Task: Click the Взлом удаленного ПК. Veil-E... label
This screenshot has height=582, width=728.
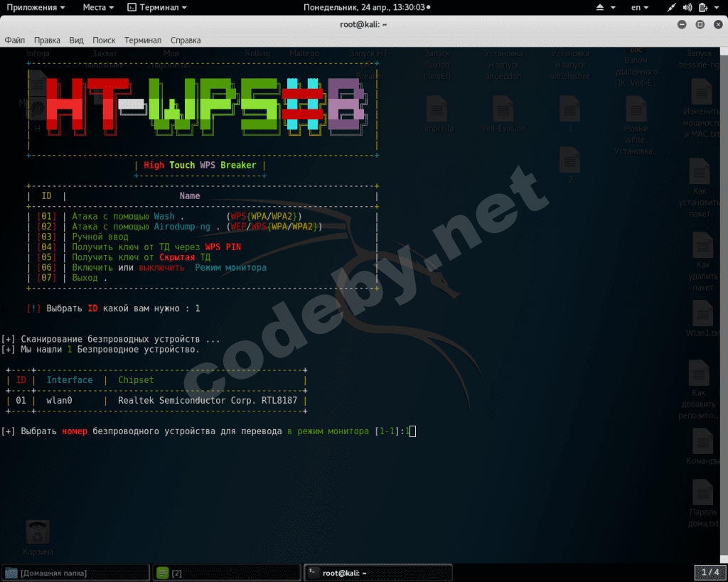Action: (x=636, y=72)
